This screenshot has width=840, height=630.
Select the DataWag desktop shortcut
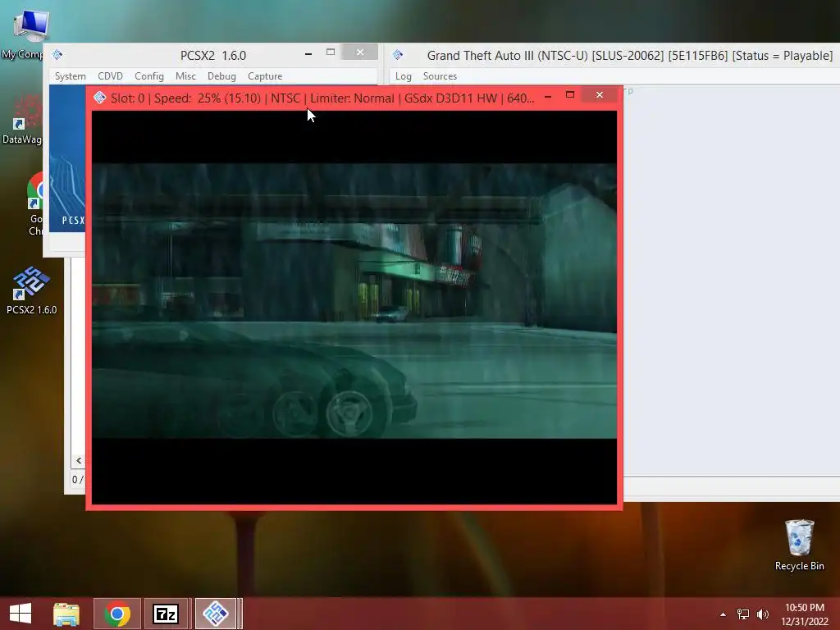pyautogui.click(x=22, y=121)
